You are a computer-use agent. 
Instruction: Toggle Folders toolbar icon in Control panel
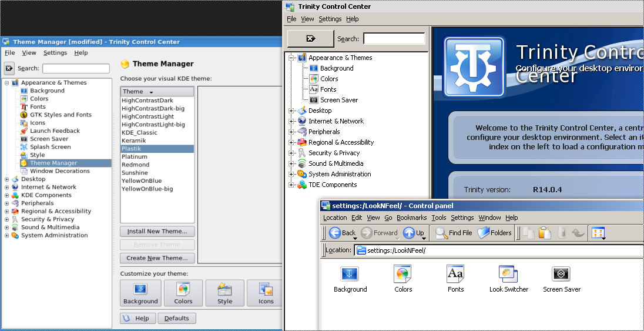[x=484, y=233]
